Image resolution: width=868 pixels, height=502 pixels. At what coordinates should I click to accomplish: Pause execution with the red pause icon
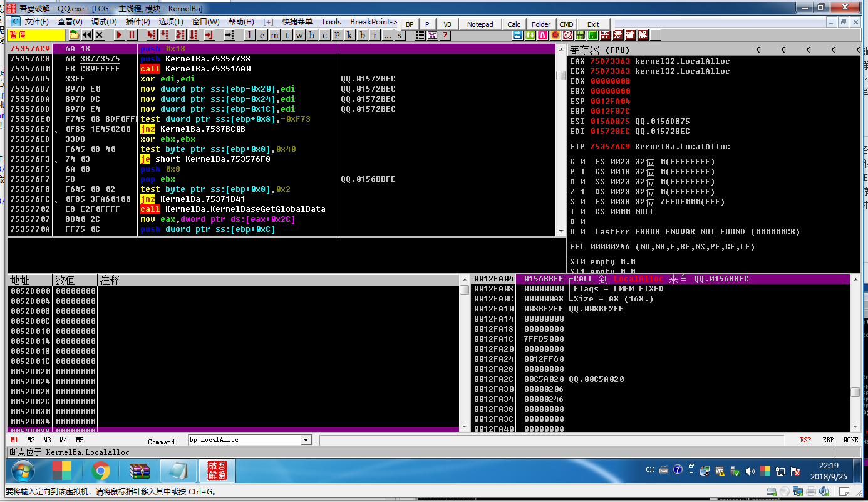click(x=132, y=35)
